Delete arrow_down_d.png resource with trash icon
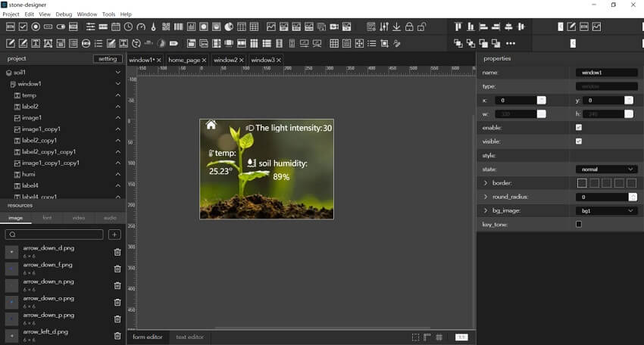644x345 pixels. coord(117,252)
